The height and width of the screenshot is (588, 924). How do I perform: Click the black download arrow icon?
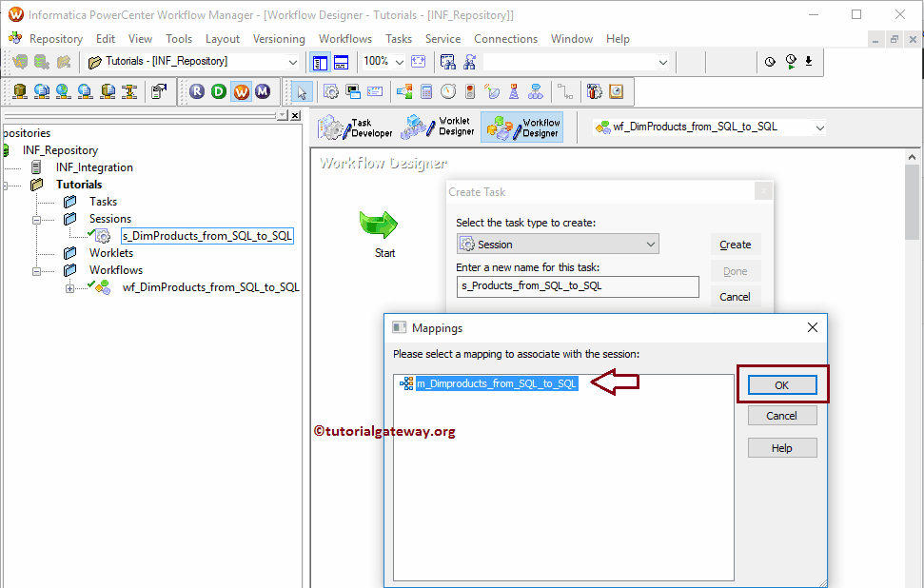(809, 61)
